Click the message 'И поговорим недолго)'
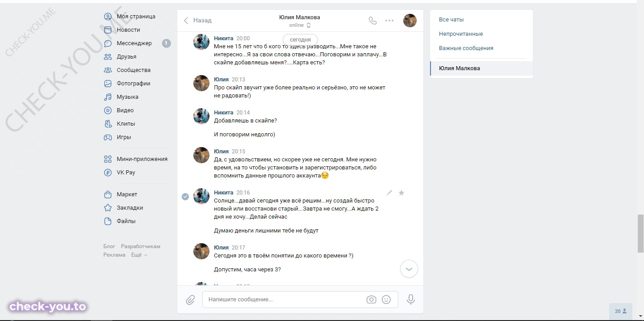The height and width of the screenshot is (321, 644). coord(244,135)
